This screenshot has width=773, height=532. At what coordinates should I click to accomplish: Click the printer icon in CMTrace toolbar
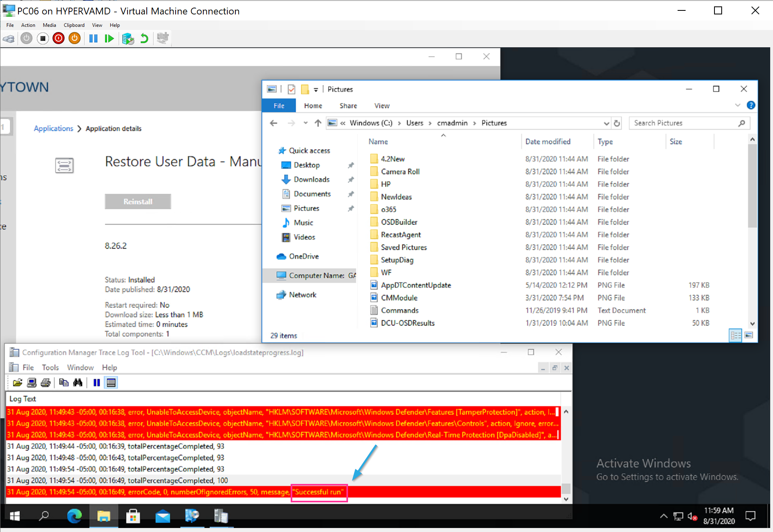point(46,383)
